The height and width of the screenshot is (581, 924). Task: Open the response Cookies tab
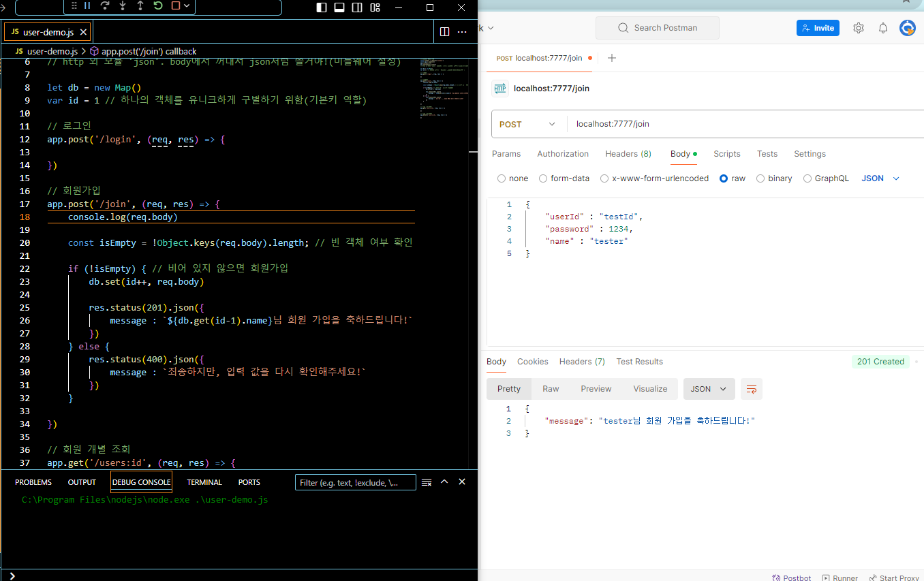[533, 362]
